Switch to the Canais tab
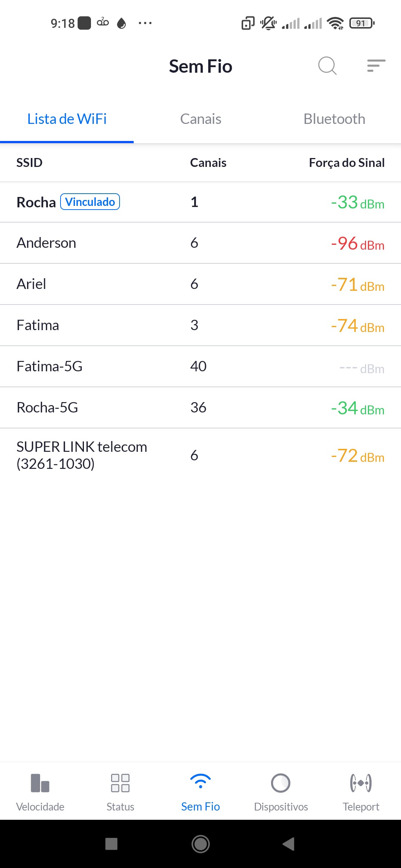The width and height of the screenshot is (401, 868). (x=200, y=119)
